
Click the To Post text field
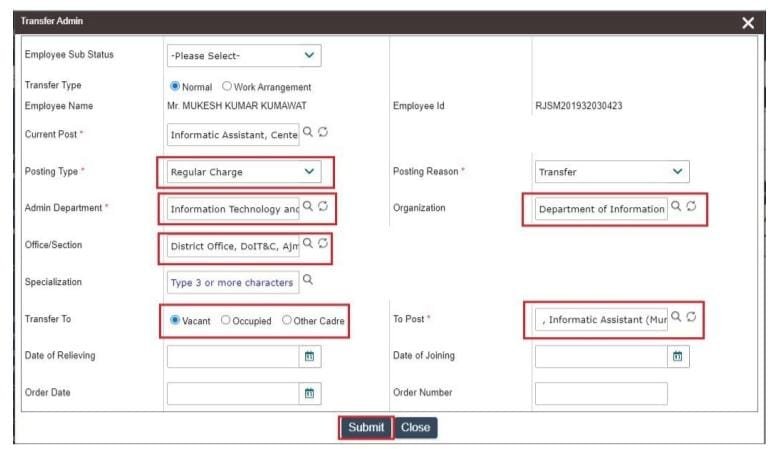pos(601,319)
